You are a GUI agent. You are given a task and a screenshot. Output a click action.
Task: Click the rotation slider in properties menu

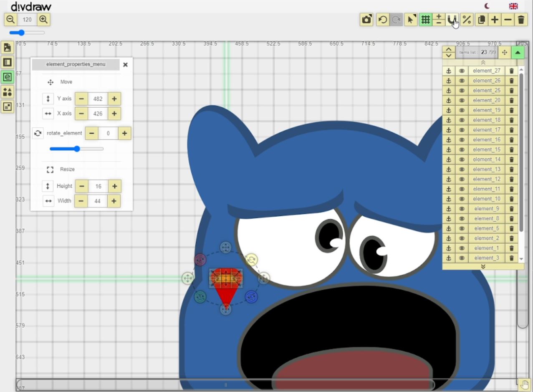tap(77, 149)
